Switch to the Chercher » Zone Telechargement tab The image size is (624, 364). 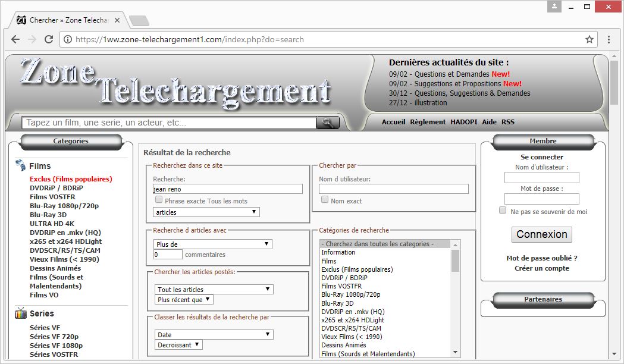click(x=68, y=20)
